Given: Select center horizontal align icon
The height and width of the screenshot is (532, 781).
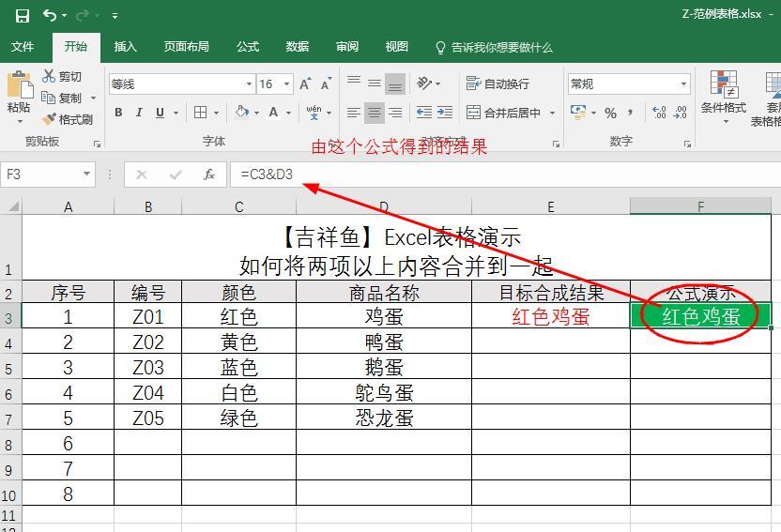Looking at the screenshot, I should coord(375,113).
